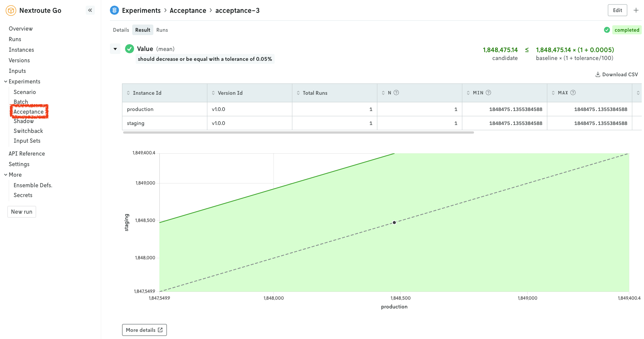Image resolution: width=644 pixels, height=339 pixels.
Task: Click the candidate value 1,848,475.14
Action: click(x=500, y=50)
